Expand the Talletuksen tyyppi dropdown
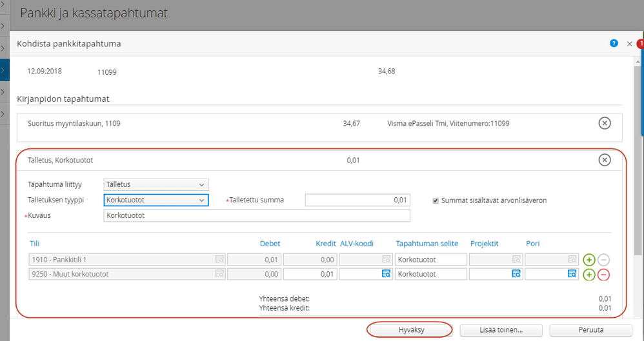Image resolution: width=644 pixels, height=341 pixels. (x=156, y=200)
